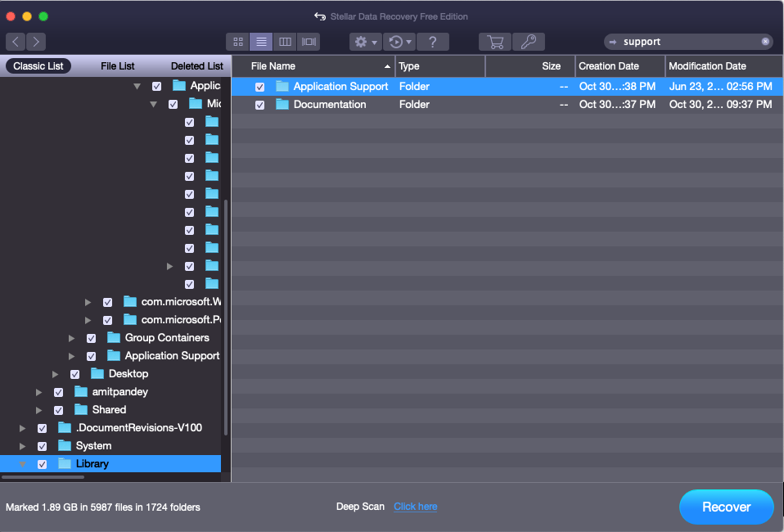This screenshot has width=784, height=532.
Task: Sort by Type column header
Action: click(440, 66)
